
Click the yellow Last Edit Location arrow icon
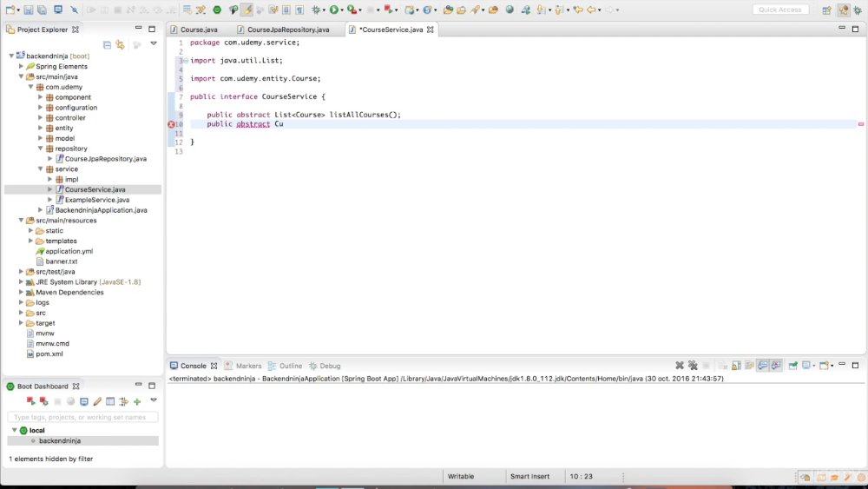coord(578,10)
